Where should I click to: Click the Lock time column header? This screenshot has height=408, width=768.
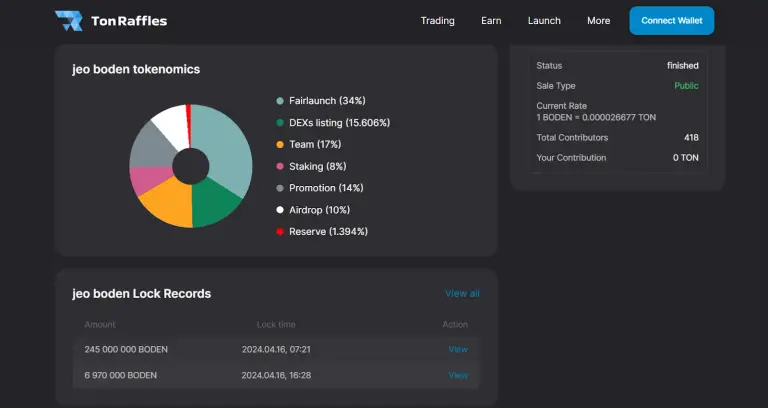276,324
